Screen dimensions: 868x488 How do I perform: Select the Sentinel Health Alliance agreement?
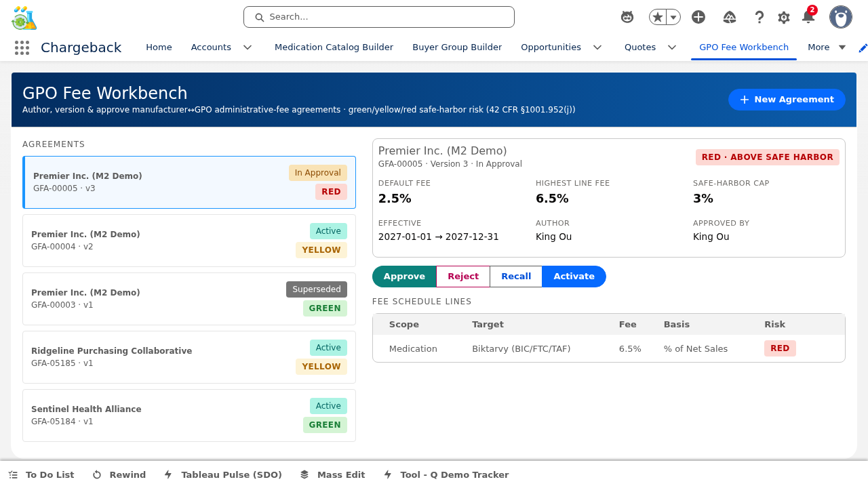[x=189, y=415]
